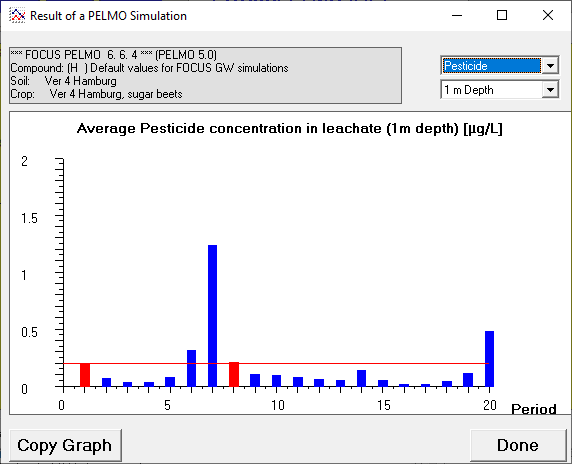Click the Period axis label
The width and height of the screenshot is (572, 464).
point(534,409)
